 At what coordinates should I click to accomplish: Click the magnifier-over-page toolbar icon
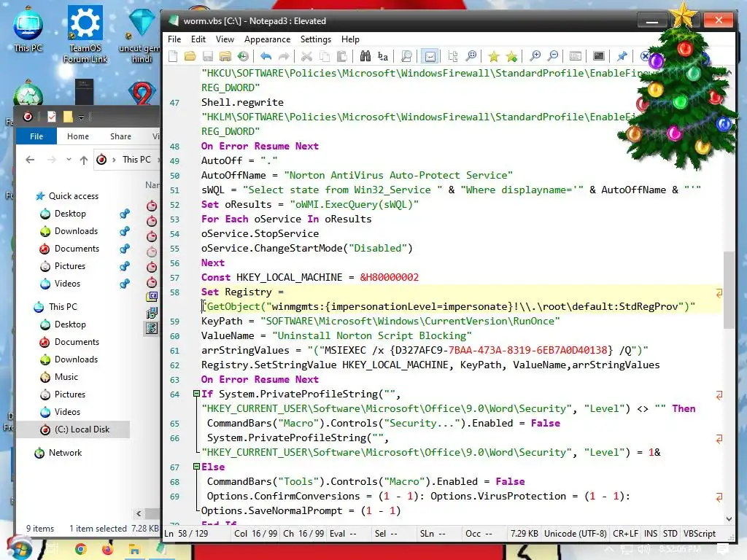tap(406, 57)
